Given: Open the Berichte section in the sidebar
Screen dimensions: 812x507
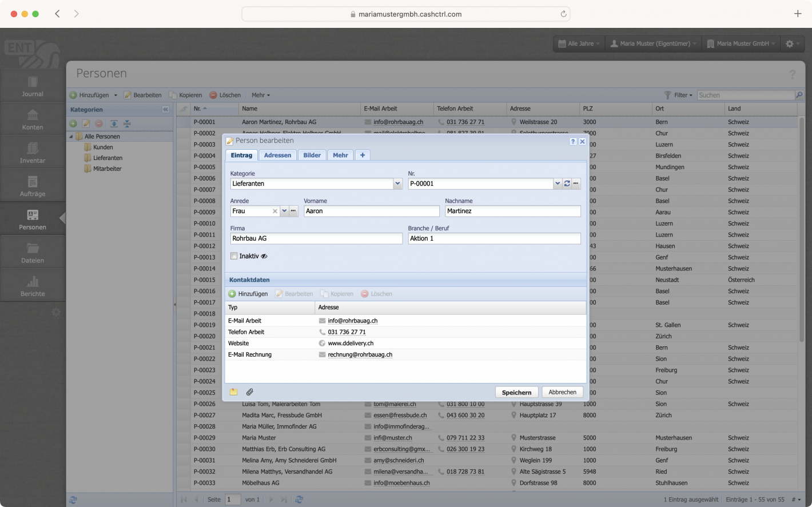Looking at the screenshot, I should (x=32, y=285).
